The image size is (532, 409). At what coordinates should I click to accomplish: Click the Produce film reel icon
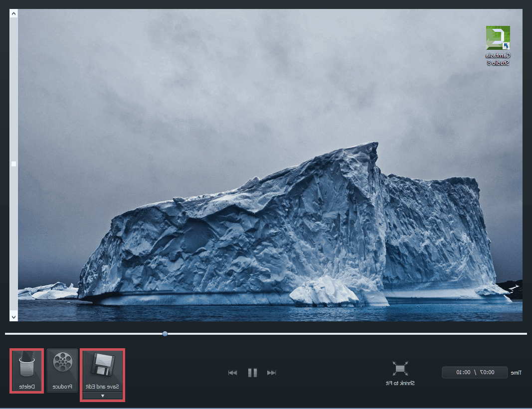[62, 362]
